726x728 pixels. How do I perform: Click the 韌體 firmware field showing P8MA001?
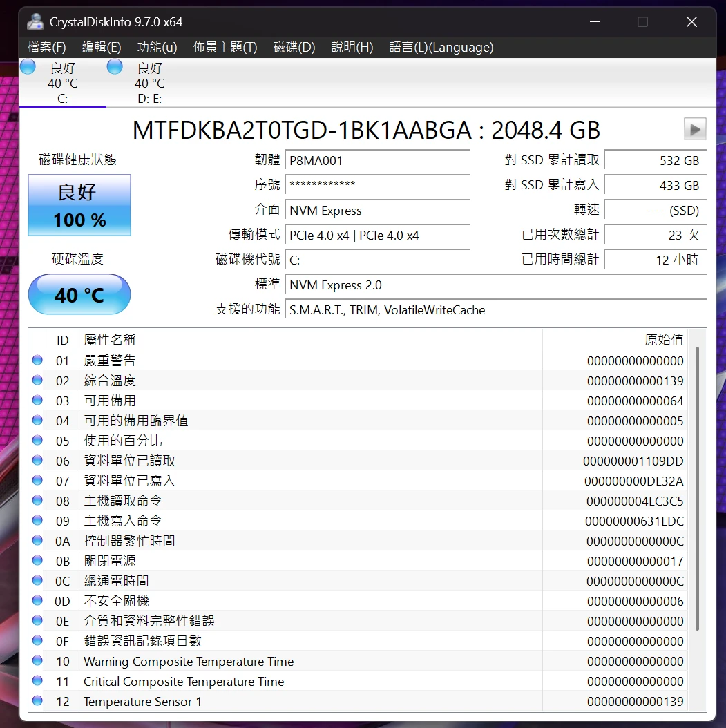tap(378, 160)
